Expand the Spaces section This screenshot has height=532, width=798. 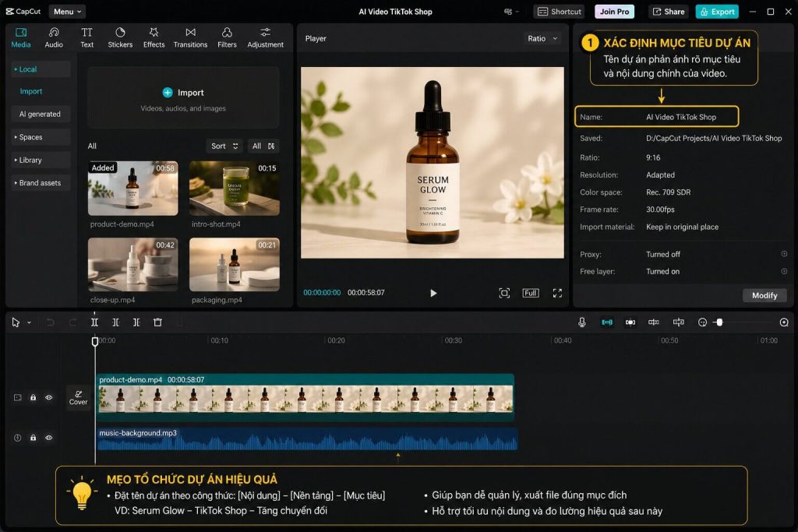click(41, 137)
